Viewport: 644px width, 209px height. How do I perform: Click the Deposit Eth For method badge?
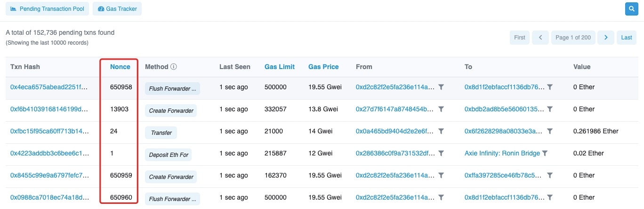point(168,154)
